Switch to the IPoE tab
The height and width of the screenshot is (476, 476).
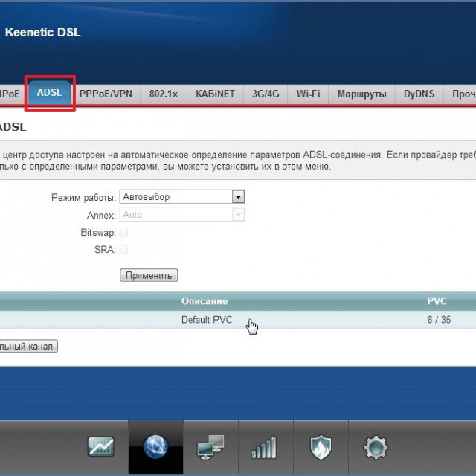click(11, 94)
